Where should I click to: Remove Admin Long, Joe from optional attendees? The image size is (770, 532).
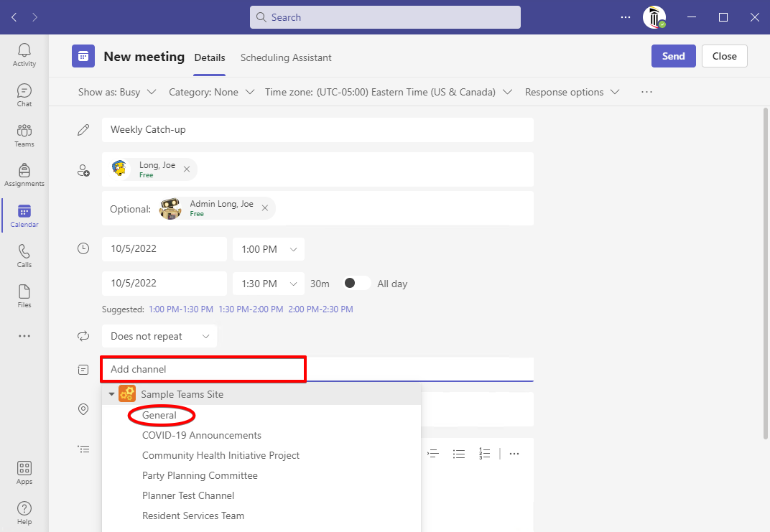pyautogui.click(x=265, y=208)
